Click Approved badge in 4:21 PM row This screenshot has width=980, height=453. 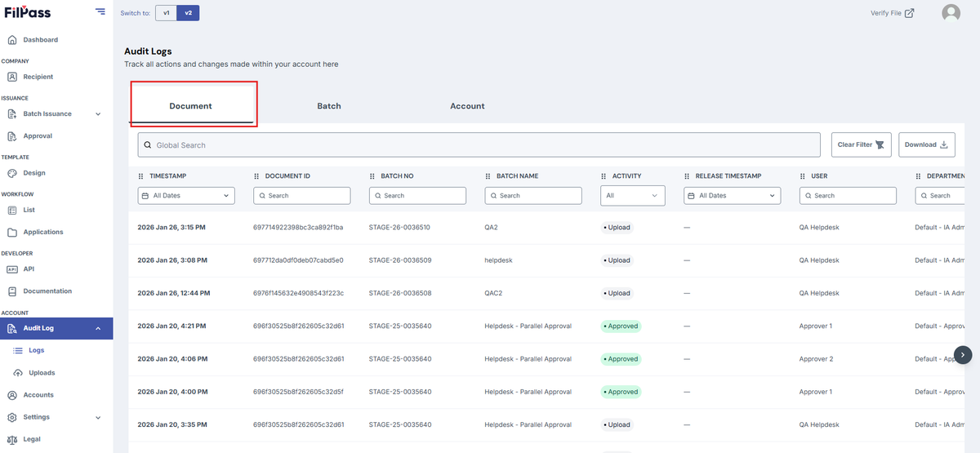[621, 326]
